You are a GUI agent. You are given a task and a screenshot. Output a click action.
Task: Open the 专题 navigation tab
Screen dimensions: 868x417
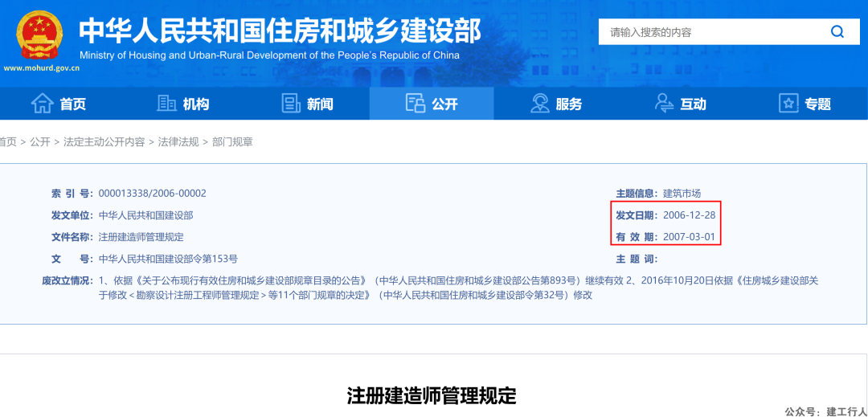pyautogui.click(x=805, y=104)
